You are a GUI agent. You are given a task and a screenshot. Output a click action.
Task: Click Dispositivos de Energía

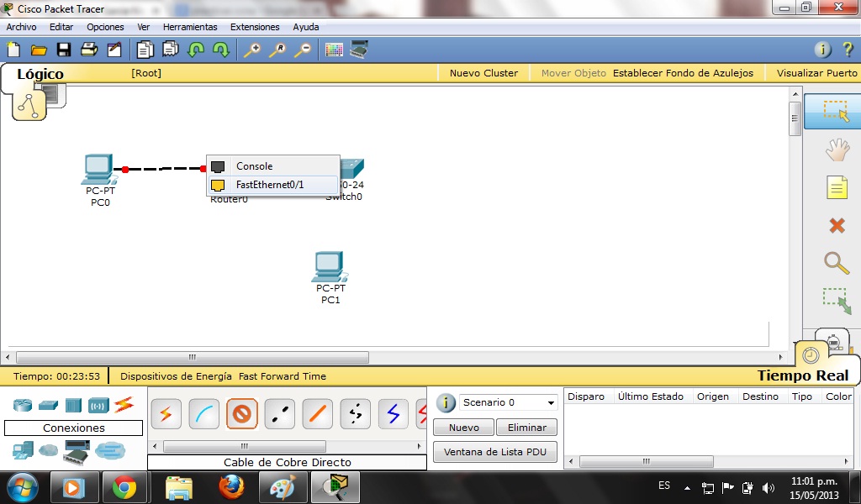tap(177, 376)
